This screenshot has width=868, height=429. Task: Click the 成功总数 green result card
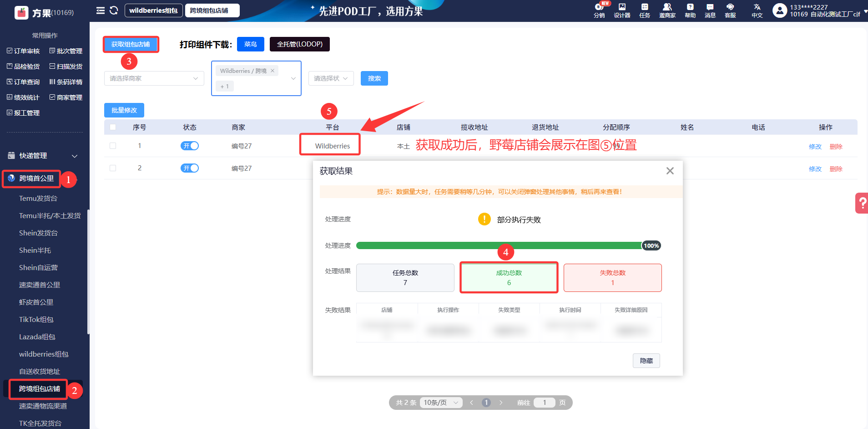point(509,278)
